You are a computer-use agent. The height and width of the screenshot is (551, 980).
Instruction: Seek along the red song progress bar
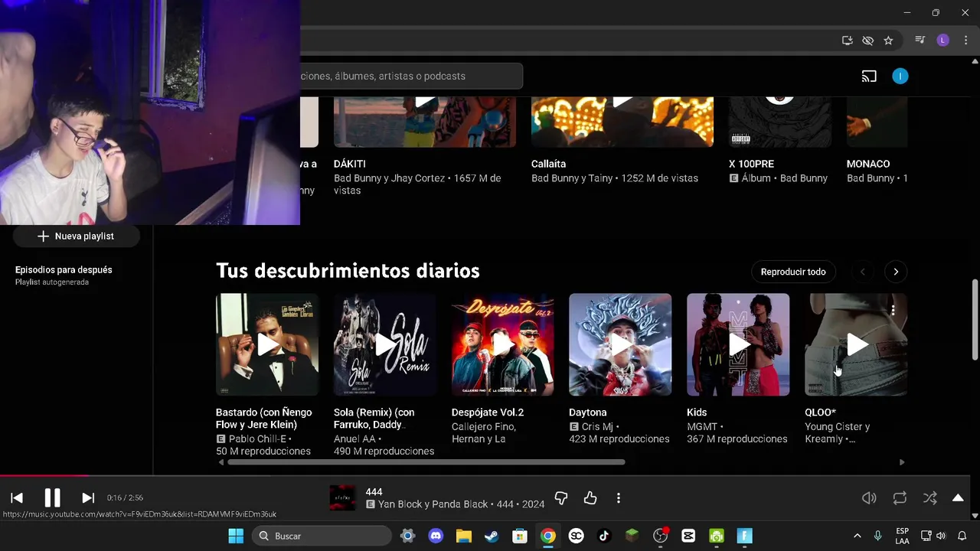pyautogui.click(x=44, y=475)
